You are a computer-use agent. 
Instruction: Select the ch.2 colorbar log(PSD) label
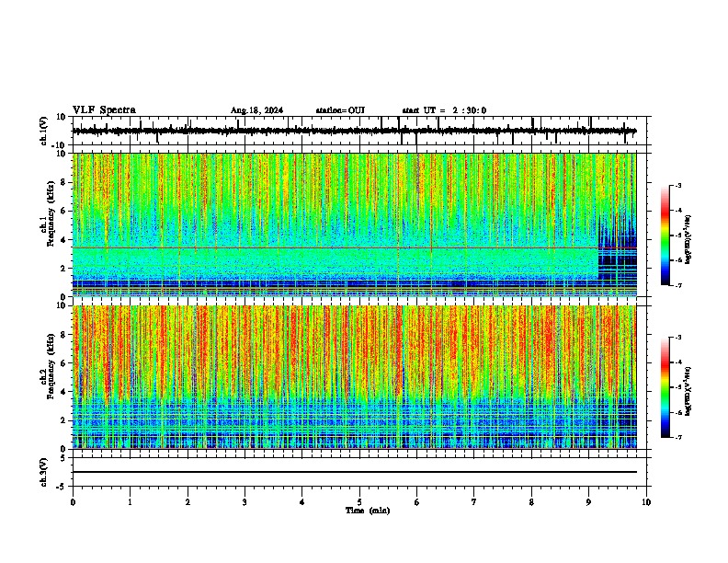pyautogui.click(x=688, y=392)
